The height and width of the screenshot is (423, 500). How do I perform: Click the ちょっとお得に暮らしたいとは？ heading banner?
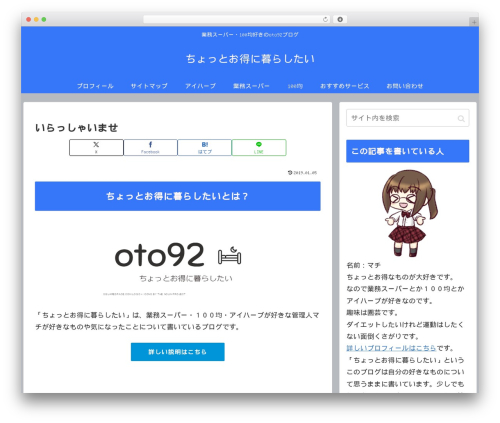click(178, 196)
